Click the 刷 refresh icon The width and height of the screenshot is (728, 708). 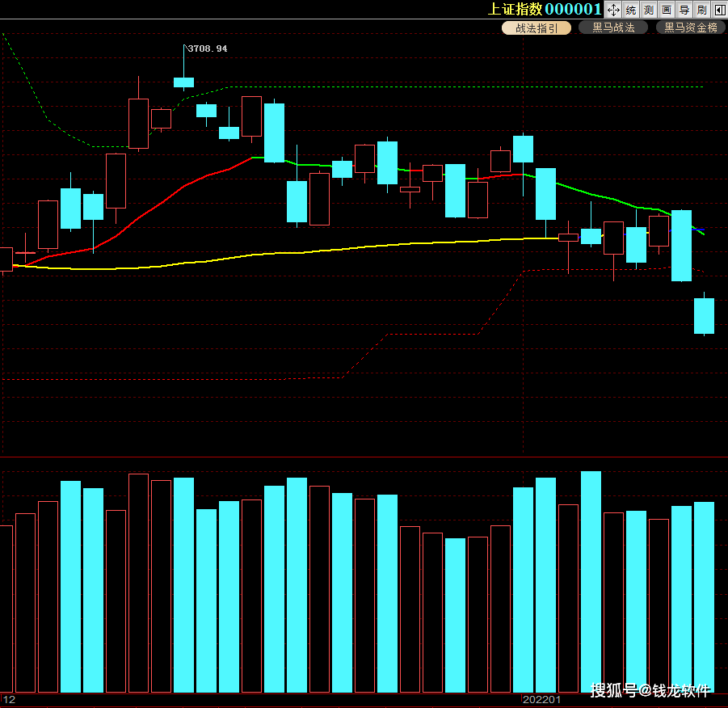coord(702,10)
